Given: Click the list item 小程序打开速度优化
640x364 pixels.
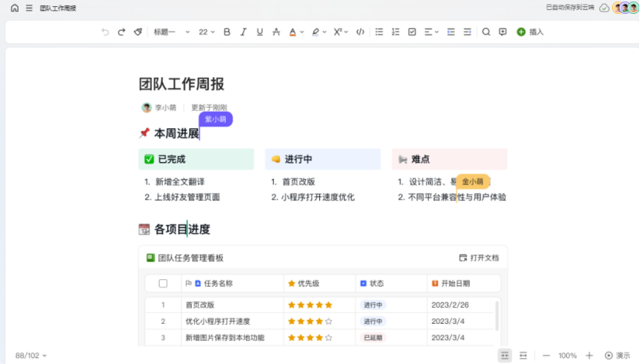Looking at the screenshot, I should click(318, 197).
